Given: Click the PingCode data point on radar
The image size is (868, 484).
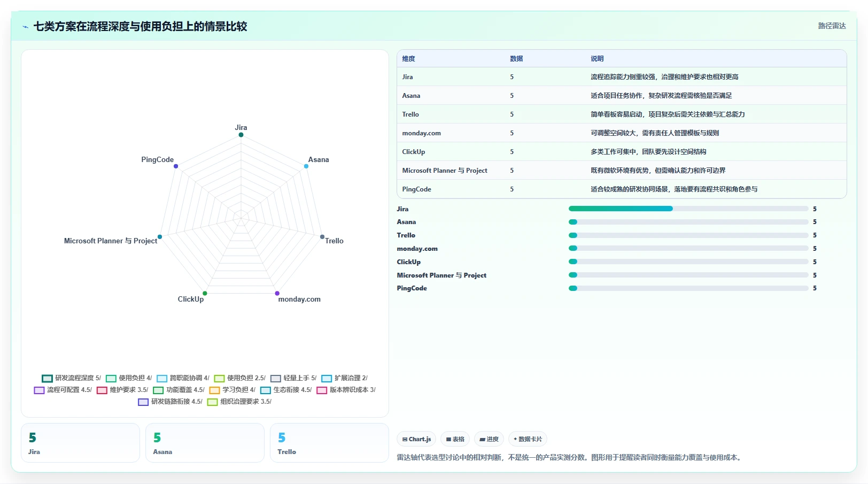Looking at the screenshot, I should click(176, 166).
